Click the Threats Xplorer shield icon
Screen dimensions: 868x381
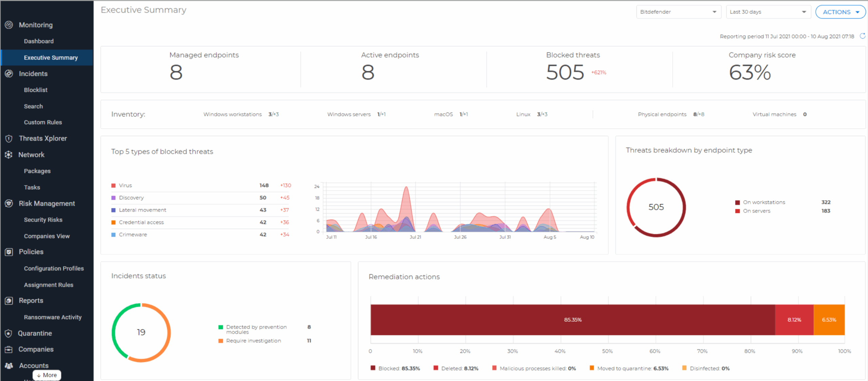click(x=8, y=138)
